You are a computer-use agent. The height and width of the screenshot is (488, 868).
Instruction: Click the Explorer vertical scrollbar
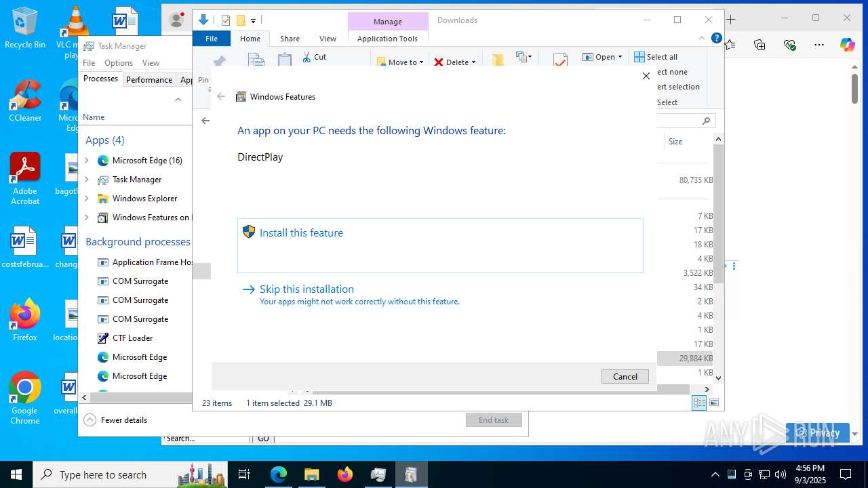[x=718, y=213]
